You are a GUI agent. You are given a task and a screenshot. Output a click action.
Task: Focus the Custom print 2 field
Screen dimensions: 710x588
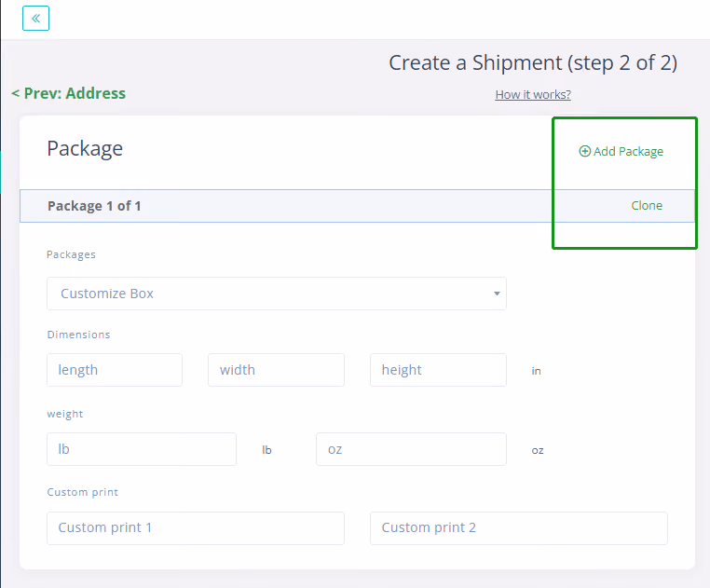coord(519,528)
